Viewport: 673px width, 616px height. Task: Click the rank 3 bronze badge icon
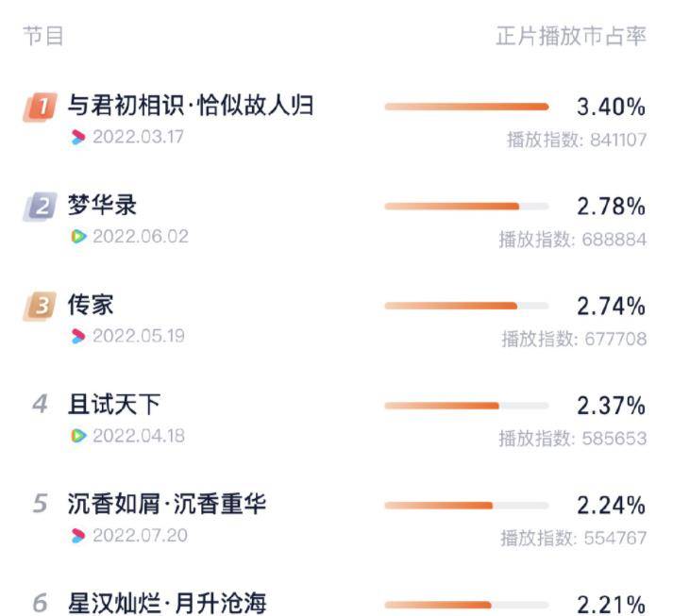pos(41,307)
